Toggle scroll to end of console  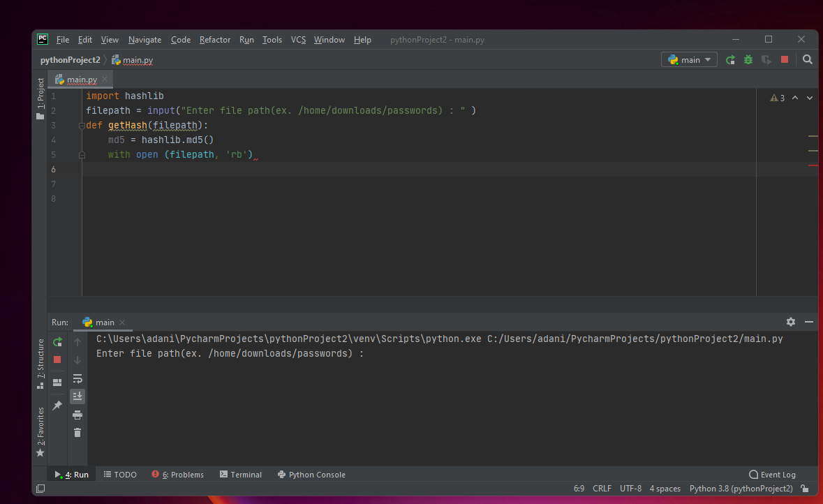(x=77, y=396)
